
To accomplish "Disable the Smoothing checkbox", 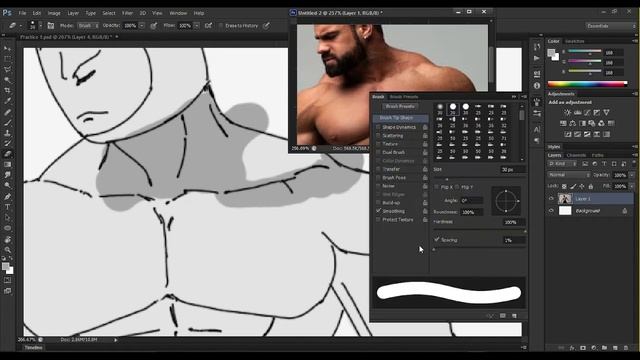I will 378,211.
